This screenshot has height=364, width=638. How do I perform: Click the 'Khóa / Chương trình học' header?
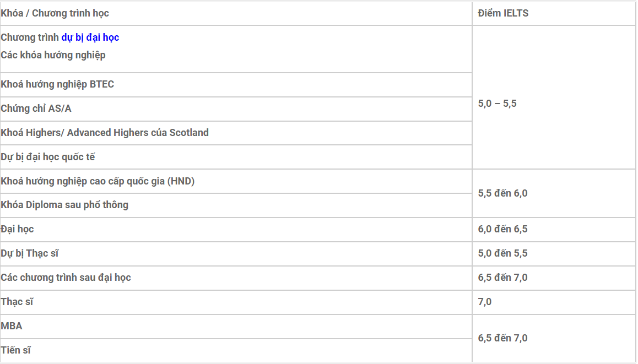tap(55, 13)
